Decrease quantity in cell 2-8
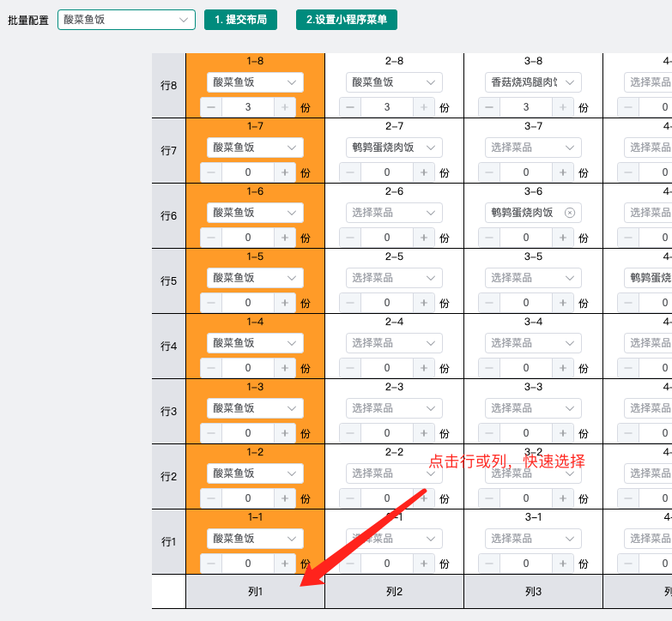 pos(350,107)
